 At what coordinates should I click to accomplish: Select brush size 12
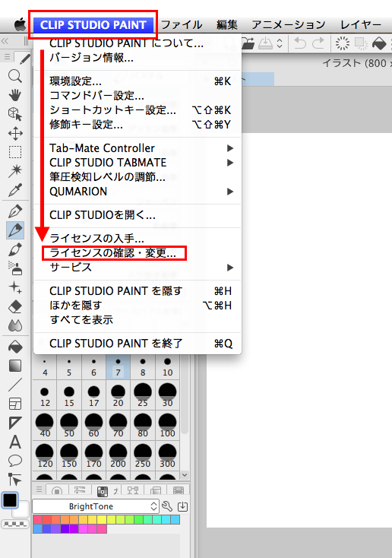[x=45, y=395]
